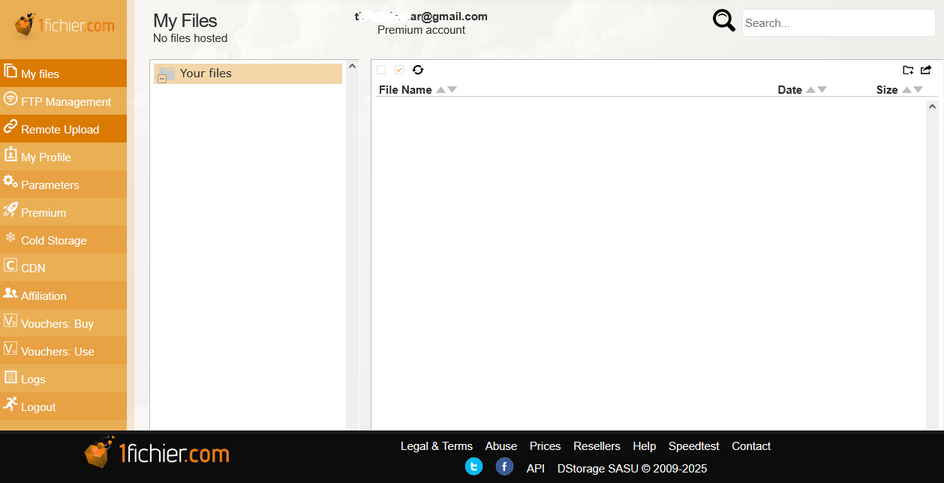Open the Legal & Terms footer link
Image resolution: width=944 pixels, height=483 pixels.
coord(436,446)
